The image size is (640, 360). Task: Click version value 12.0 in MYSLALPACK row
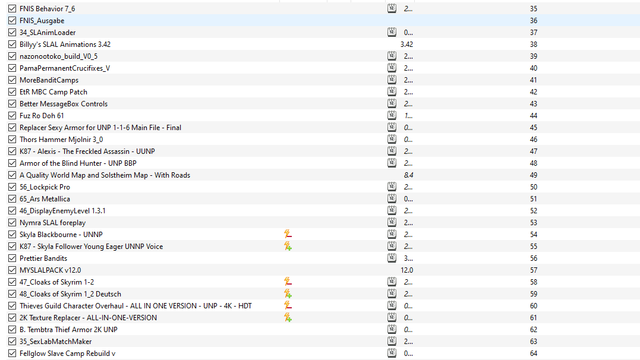pyautogui.click(x=407, y=270)
